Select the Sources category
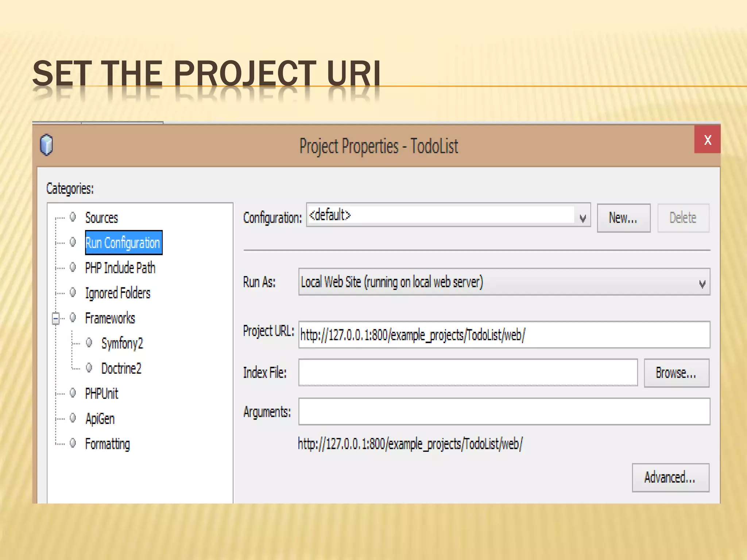The image size is (747, 560). point(101,218)
